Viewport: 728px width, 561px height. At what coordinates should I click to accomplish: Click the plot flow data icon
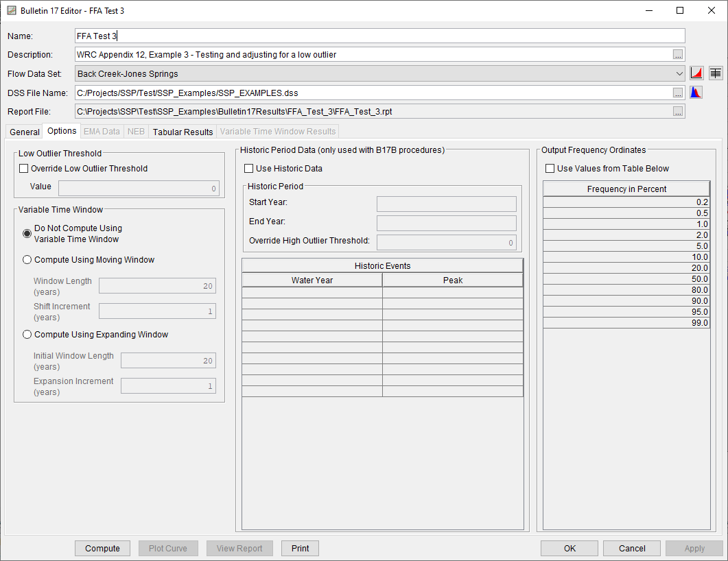coord(696,73)
